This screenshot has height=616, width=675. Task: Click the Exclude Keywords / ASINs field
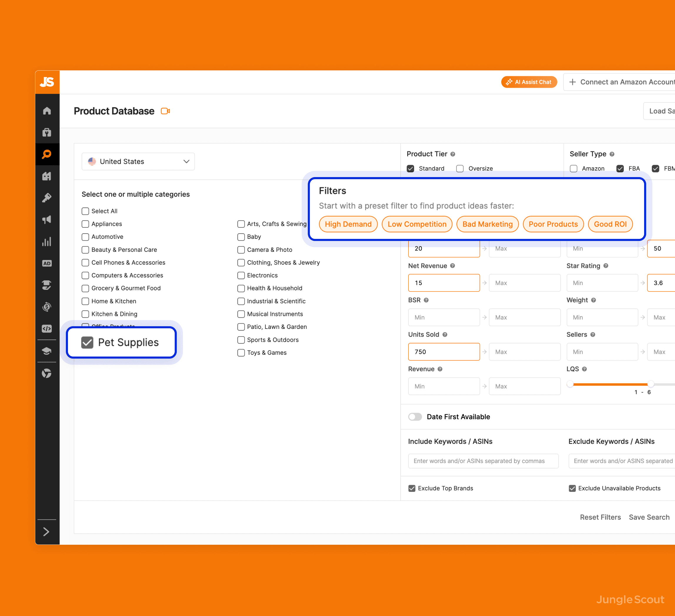[x=622, y=461]
